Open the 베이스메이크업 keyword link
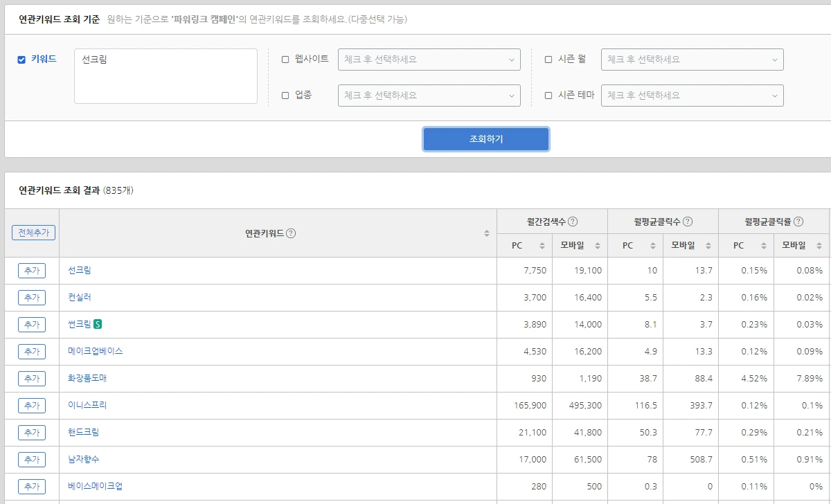 coord(96,486)
